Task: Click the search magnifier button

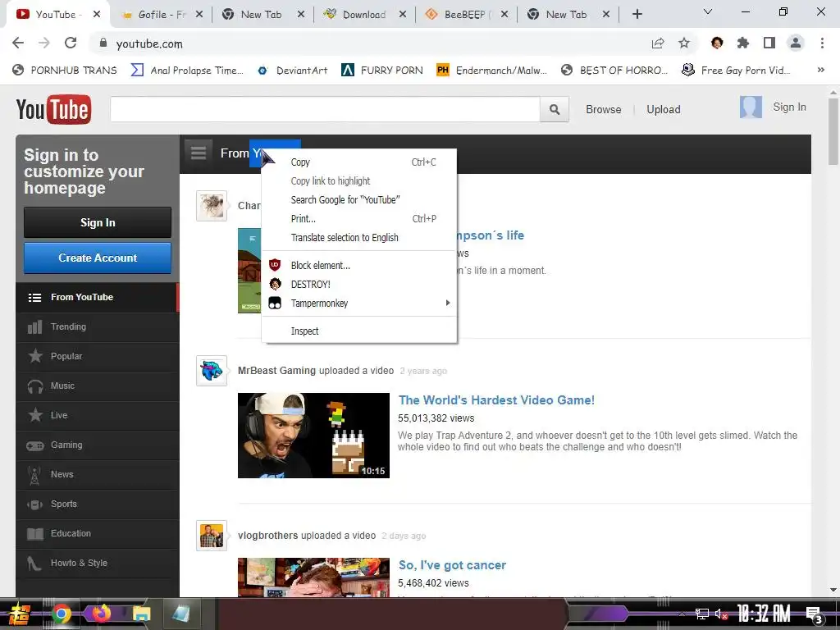Action: (x=554, y=109)
